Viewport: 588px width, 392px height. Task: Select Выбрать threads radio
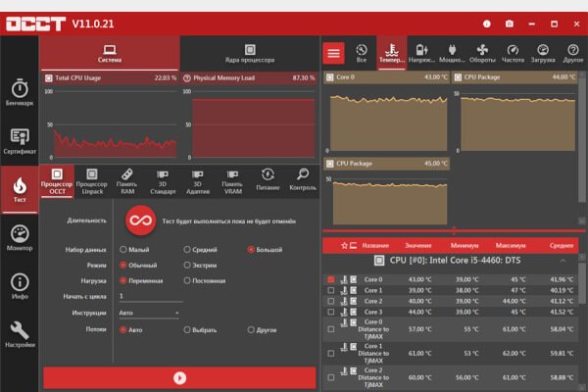(187, 329)
